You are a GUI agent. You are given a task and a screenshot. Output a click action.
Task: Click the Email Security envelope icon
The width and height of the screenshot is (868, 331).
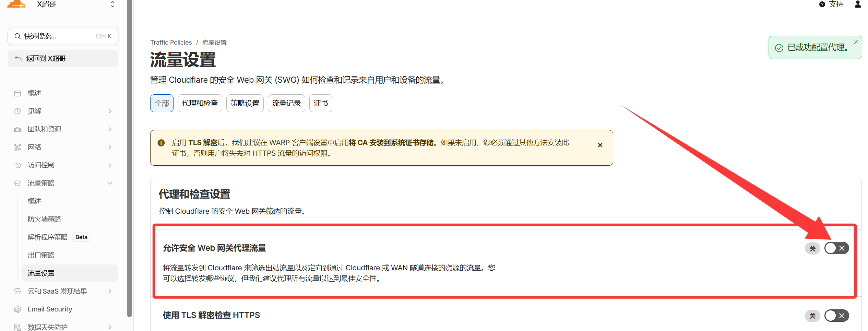tap(17, 309)
